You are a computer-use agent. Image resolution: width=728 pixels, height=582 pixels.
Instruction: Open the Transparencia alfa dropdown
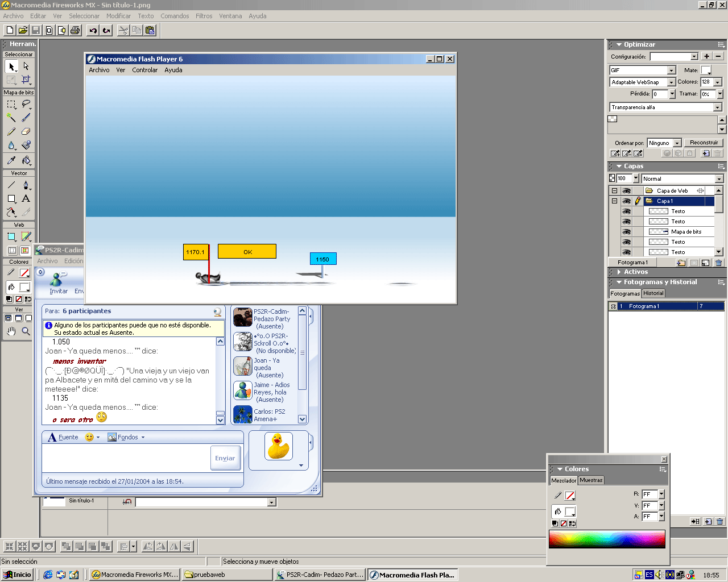click(717, 107)
